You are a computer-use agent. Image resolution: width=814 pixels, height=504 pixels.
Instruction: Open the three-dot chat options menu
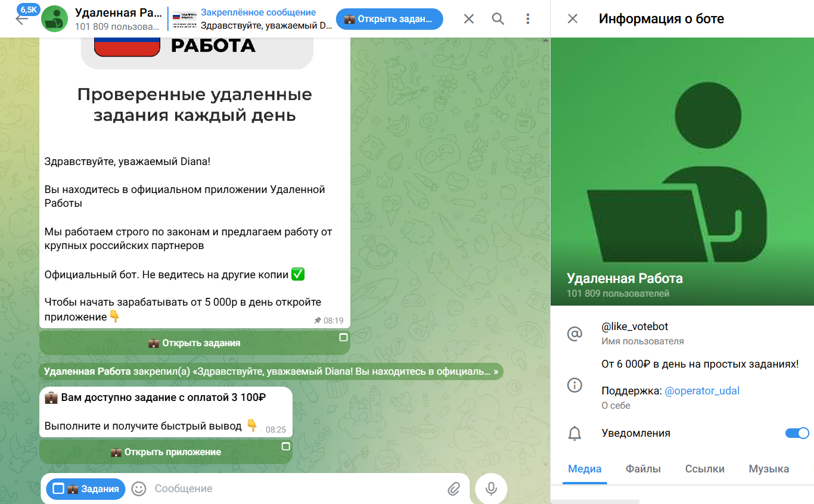click(528, 19)
